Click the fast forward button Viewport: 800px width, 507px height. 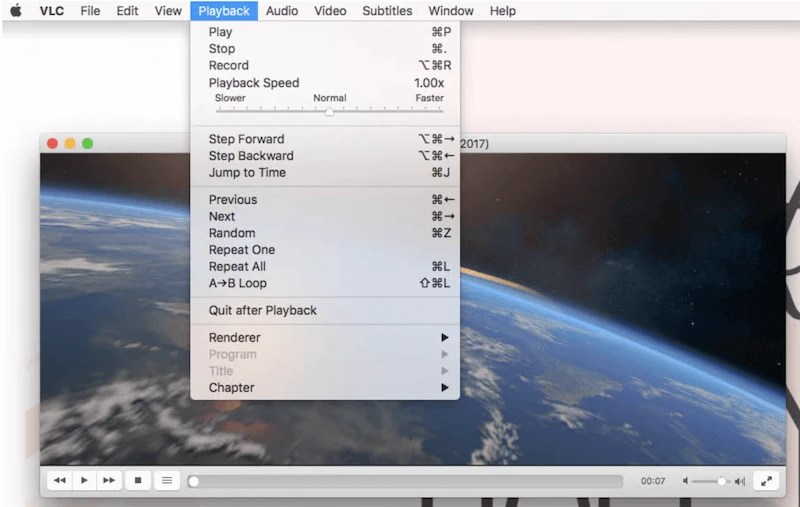pyautogui.click(x=109, y=480)
